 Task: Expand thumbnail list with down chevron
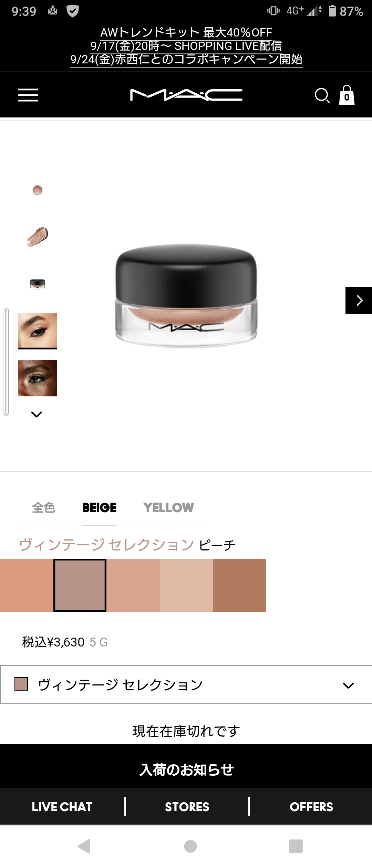pyautogui.click(x=37, y=414)
